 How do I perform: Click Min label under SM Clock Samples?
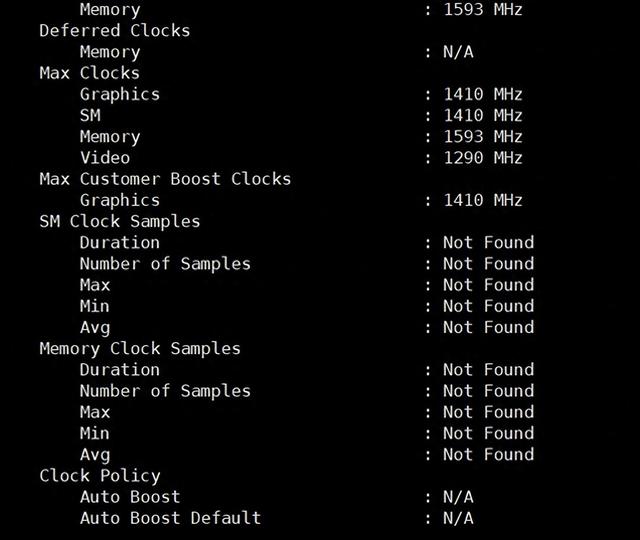click(95, 306)
